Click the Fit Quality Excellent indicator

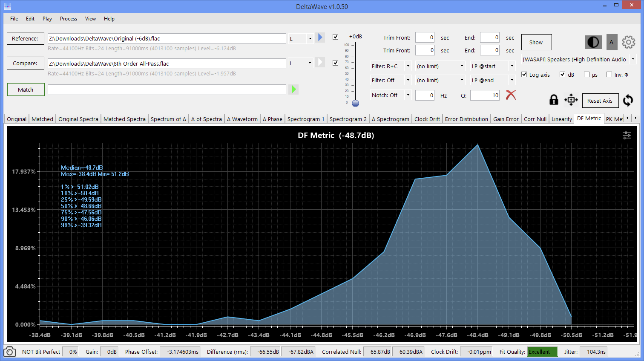pyautogui.click(x=542, y=352)
